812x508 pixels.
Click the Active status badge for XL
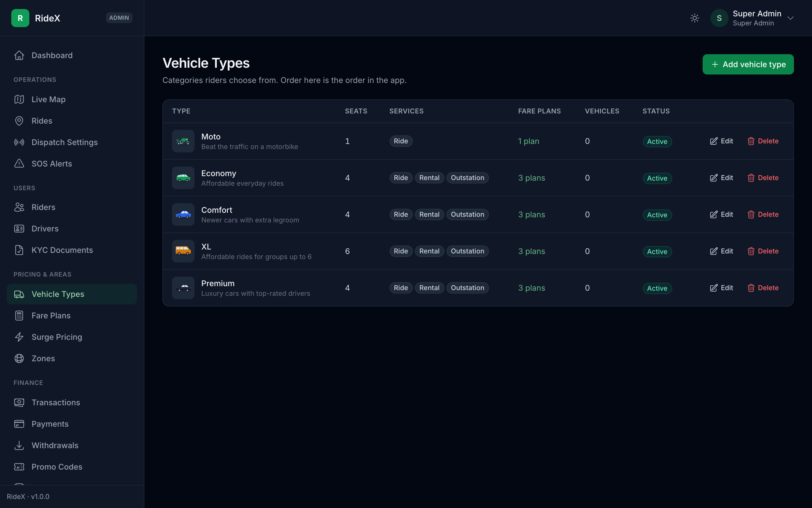(657, 252)
